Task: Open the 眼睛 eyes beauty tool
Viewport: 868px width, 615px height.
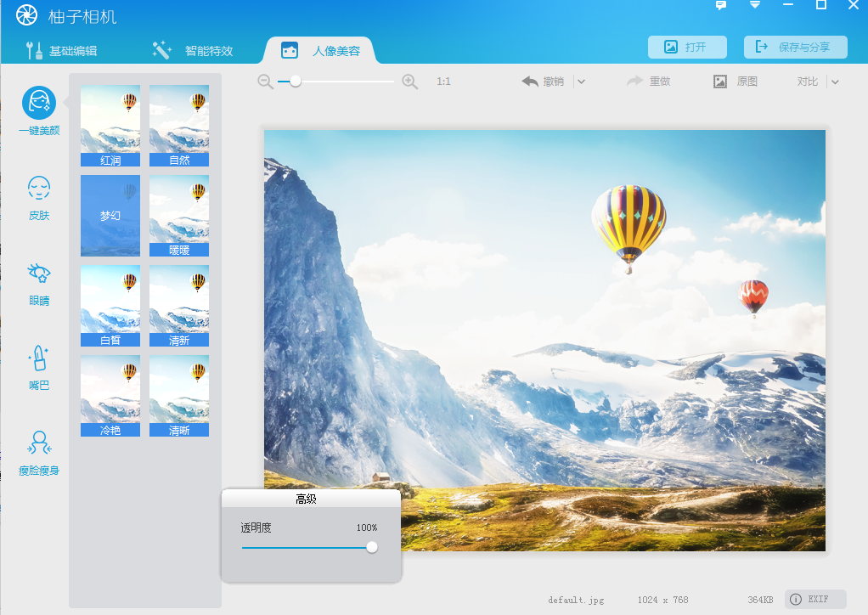Action: pos(39,274)
